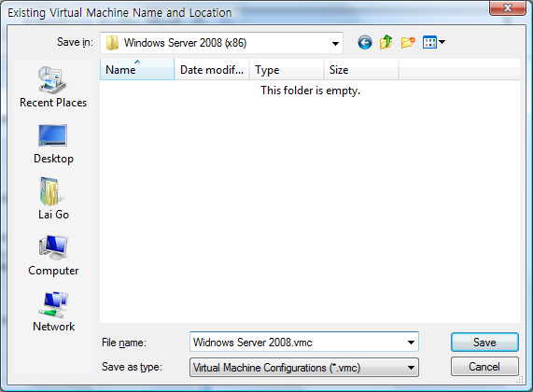Open the Views menu icon

click(x=429, y=43)
